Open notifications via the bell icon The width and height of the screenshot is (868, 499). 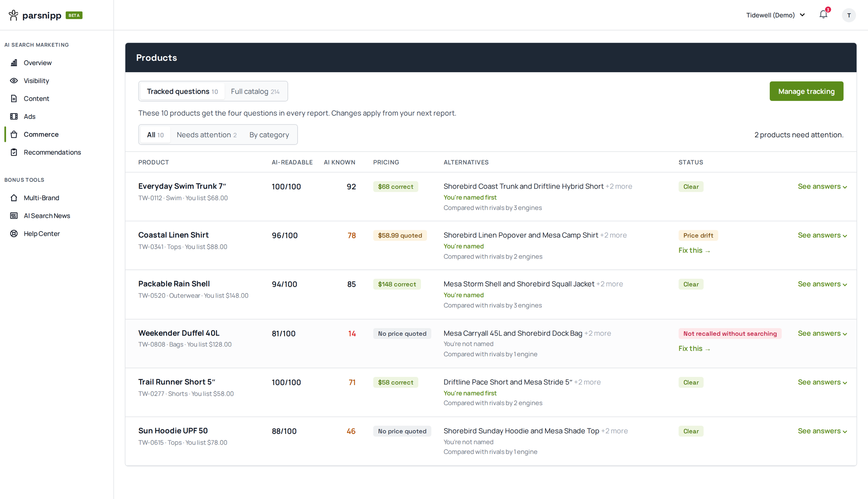point(823,14)
